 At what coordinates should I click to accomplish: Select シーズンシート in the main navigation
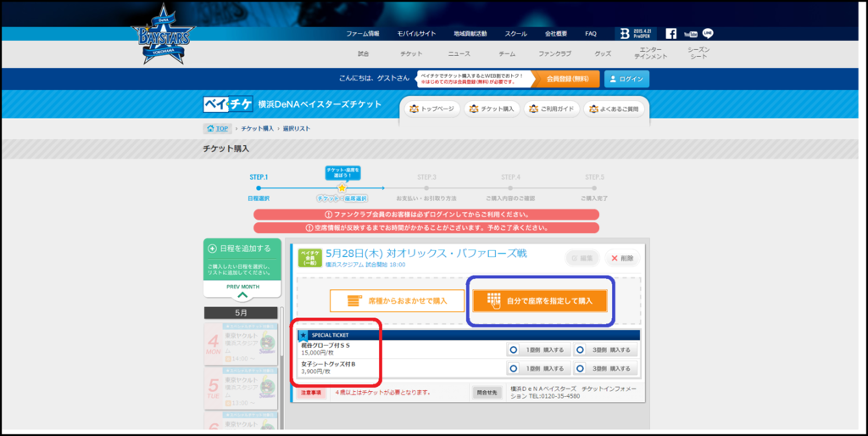[x=698, y=53]
